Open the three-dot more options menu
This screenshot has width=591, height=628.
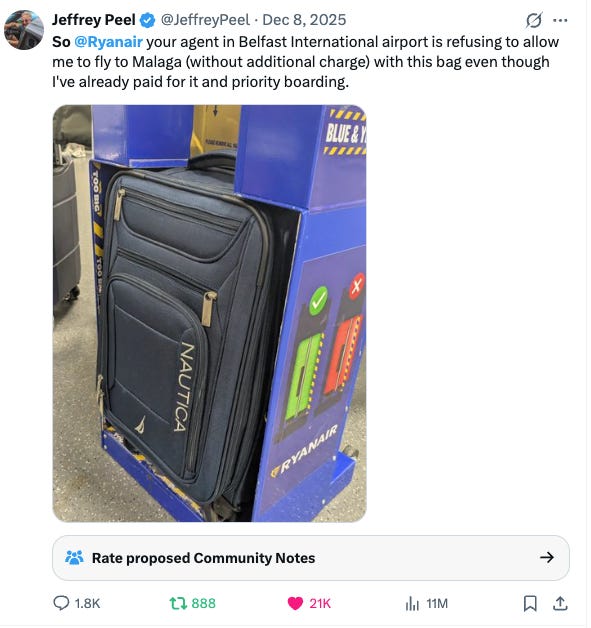coord(560,20)
